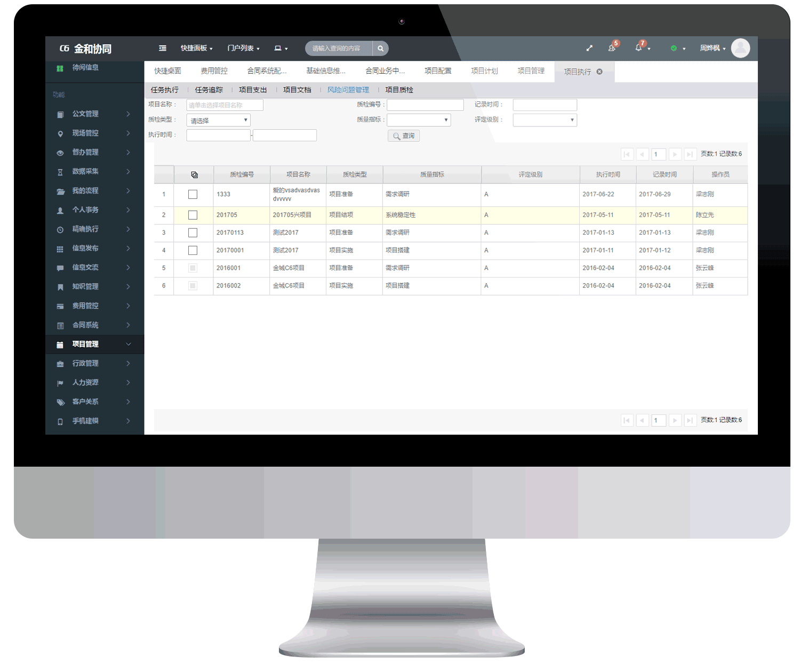Click the top bar search text box

click(339, 49)
